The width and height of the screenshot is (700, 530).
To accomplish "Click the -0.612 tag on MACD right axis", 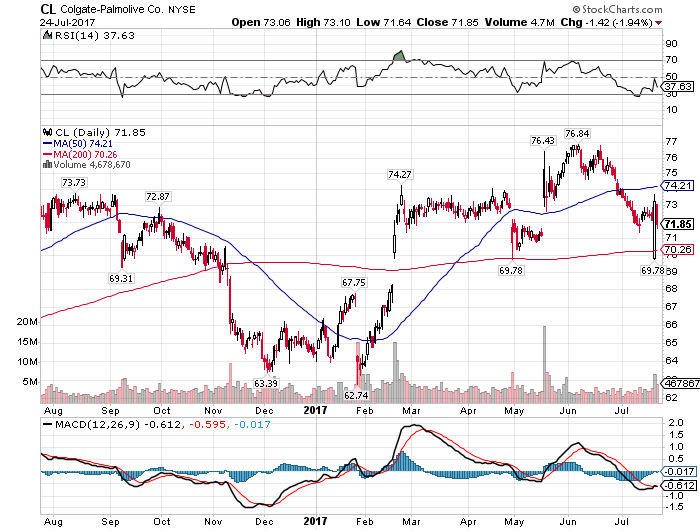I will point(679,485).
